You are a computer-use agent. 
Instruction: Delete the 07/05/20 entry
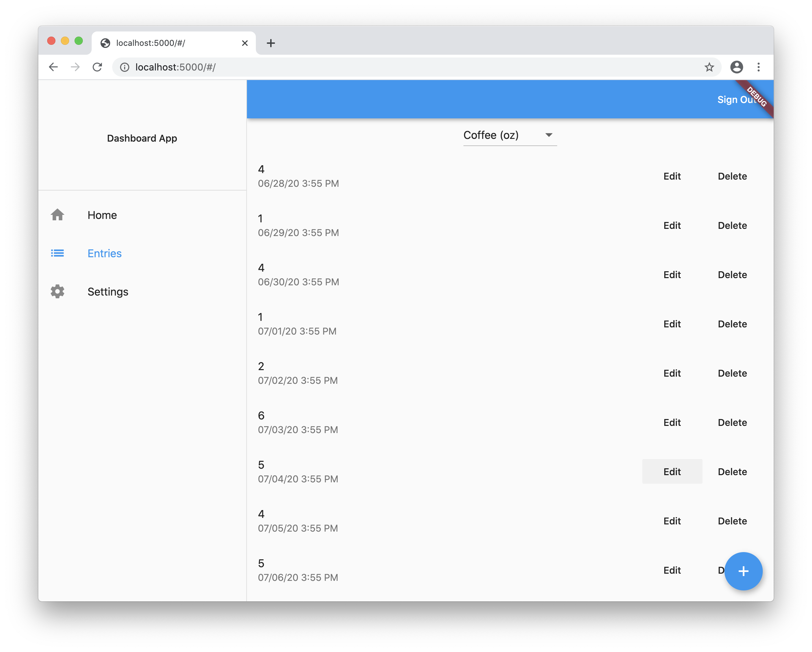[x=732, y=521]
